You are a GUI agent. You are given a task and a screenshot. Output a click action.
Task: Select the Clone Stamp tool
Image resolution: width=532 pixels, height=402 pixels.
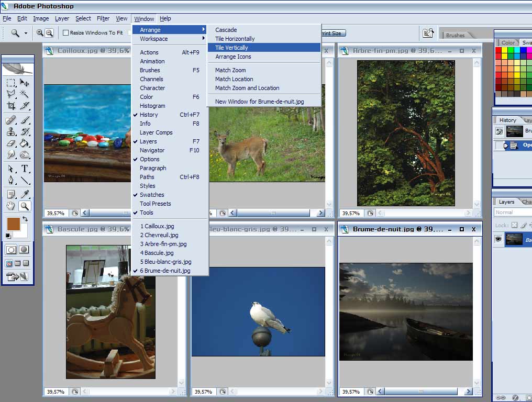click(11, 131)
